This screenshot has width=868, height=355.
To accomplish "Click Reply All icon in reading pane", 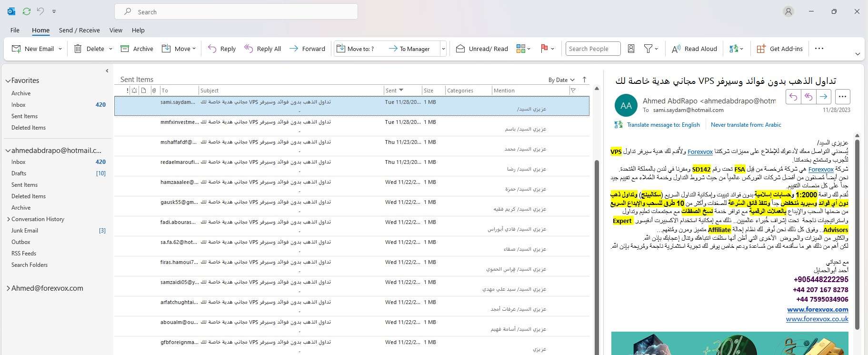I will (808, 97).
